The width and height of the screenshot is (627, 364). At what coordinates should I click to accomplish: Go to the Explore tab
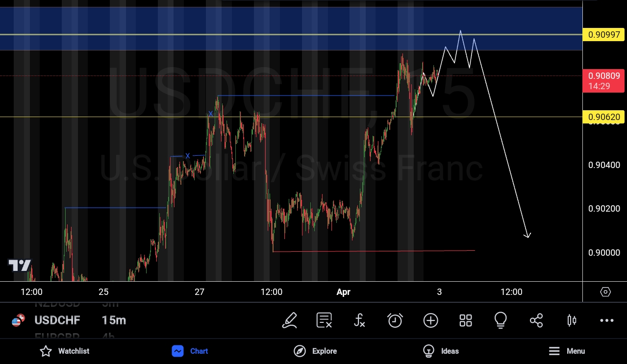click(x=315, y=351)
